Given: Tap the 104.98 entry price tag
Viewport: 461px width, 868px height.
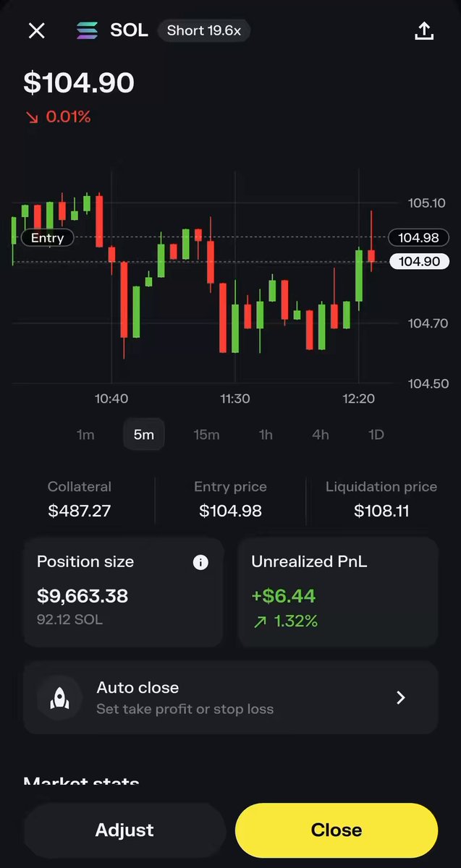Looking at the screenshot, I should [419, 237].
